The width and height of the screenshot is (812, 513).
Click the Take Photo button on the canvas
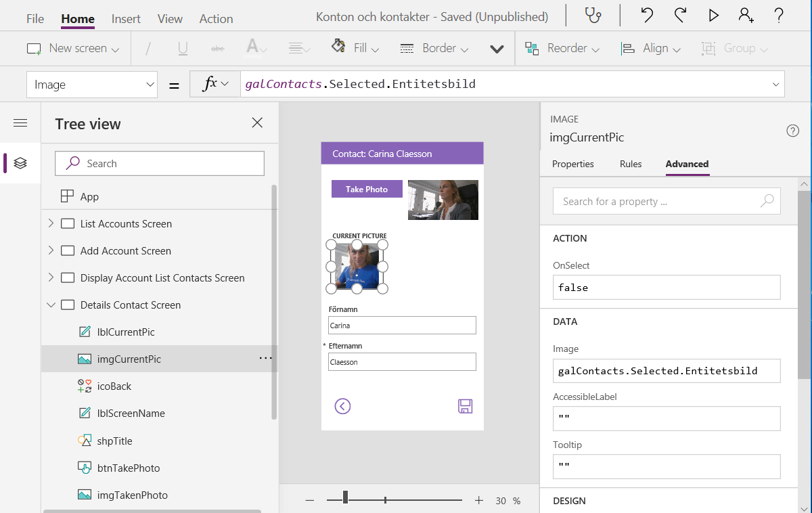click(367, 189)
